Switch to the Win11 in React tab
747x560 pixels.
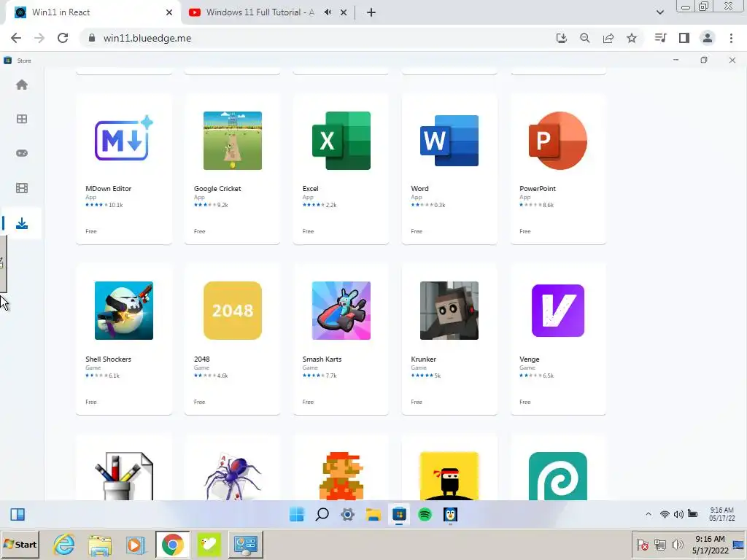point(93,12)
